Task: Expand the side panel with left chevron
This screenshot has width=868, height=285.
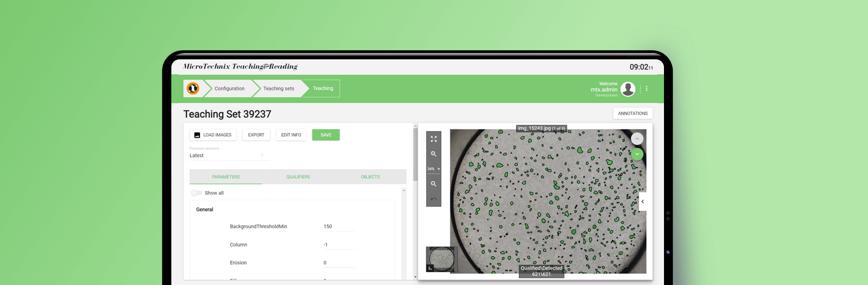Action: [x=643, y=202]
